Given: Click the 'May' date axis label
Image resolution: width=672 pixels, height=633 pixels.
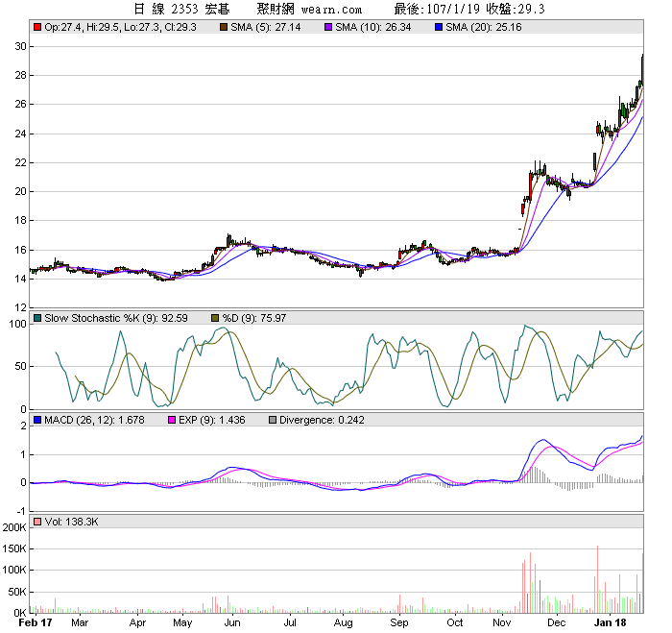Looking at the screenshot, I should click(x=182, y=622).
